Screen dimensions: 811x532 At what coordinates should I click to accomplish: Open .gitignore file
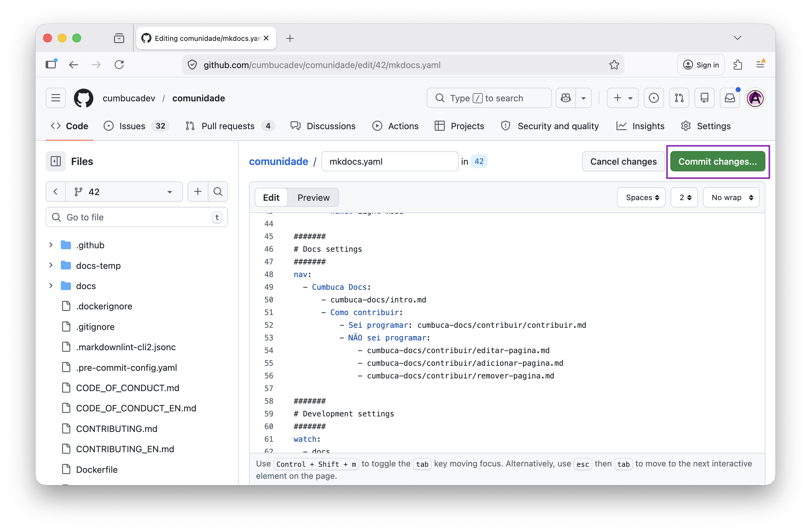95,326
